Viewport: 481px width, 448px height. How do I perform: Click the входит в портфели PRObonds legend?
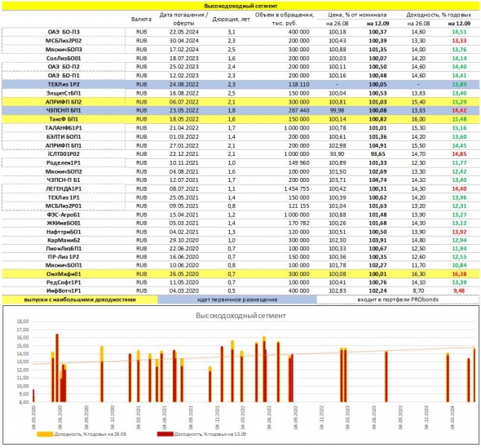pyautogui.click(x=398, y=299)
